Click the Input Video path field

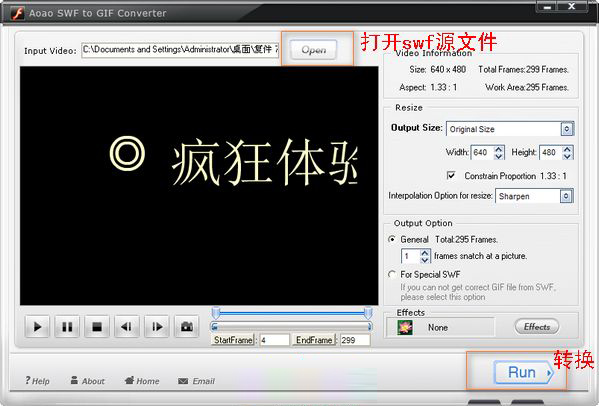point(180,50)
